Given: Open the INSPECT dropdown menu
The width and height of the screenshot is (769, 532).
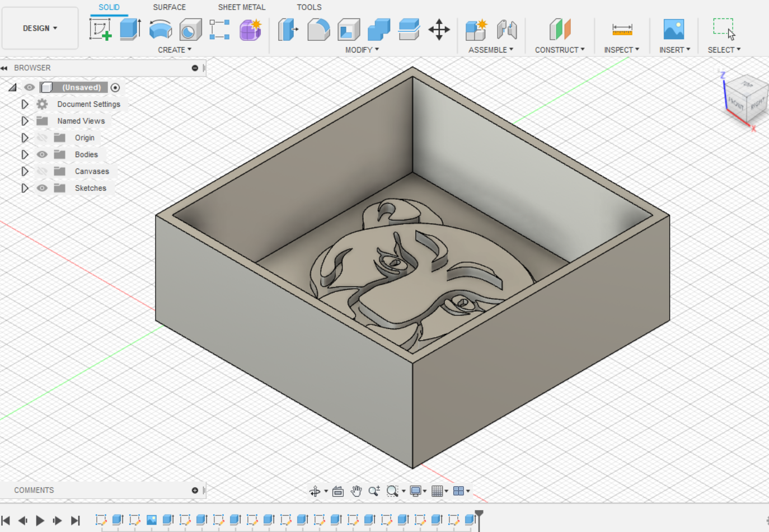Looking at the screenshot, I should tap(622, 50).
